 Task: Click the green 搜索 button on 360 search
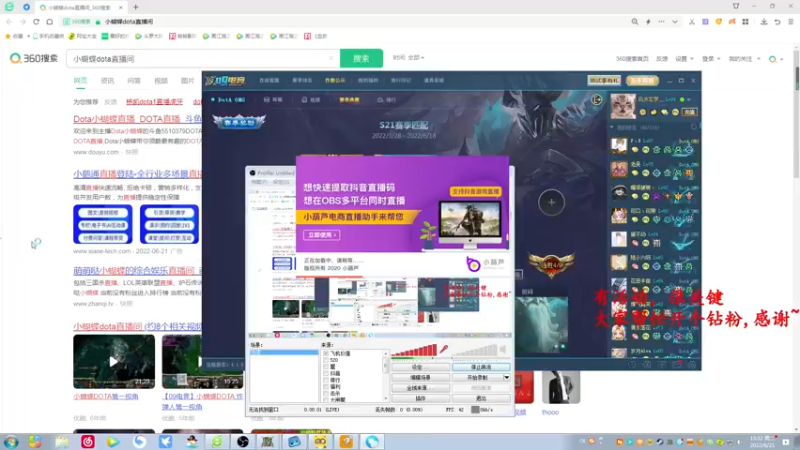(361, 58)
